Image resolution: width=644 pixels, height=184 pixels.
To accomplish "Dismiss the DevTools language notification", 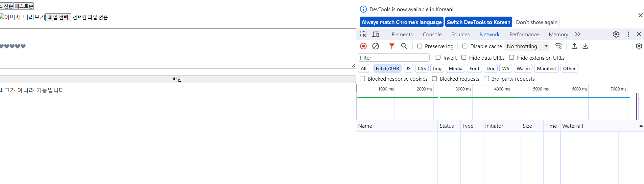I will (x=640, y=15).
